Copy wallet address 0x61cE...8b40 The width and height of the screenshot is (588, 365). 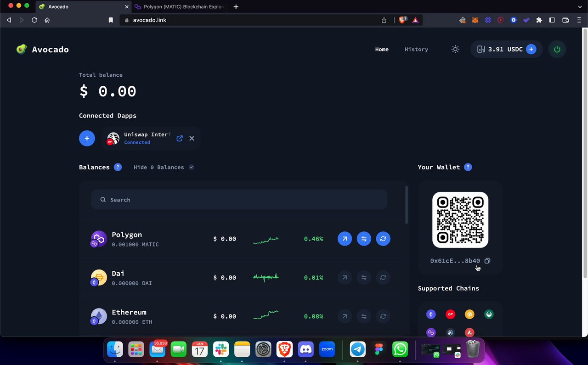pyautogui.click(x=487, y=261)
